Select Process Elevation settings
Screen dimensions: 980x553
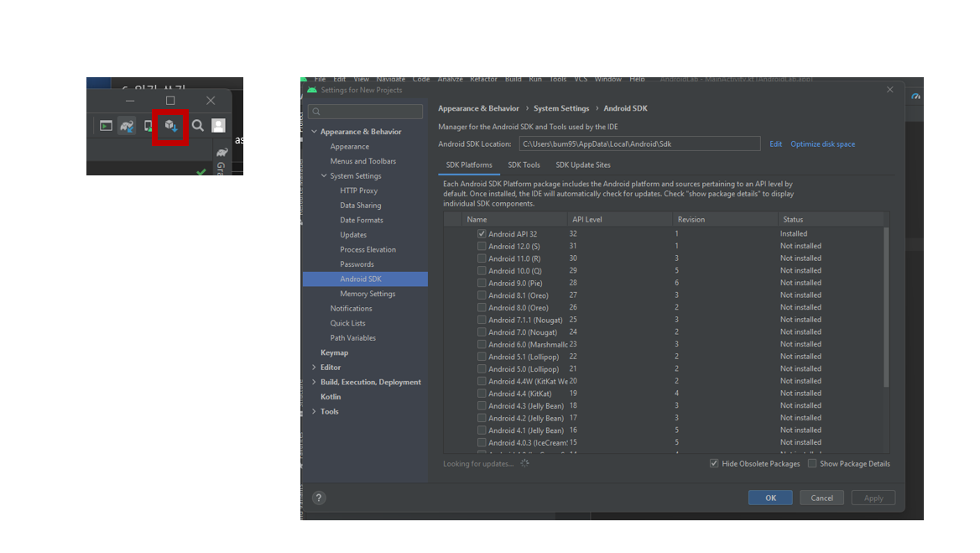[x=367, y=250]
